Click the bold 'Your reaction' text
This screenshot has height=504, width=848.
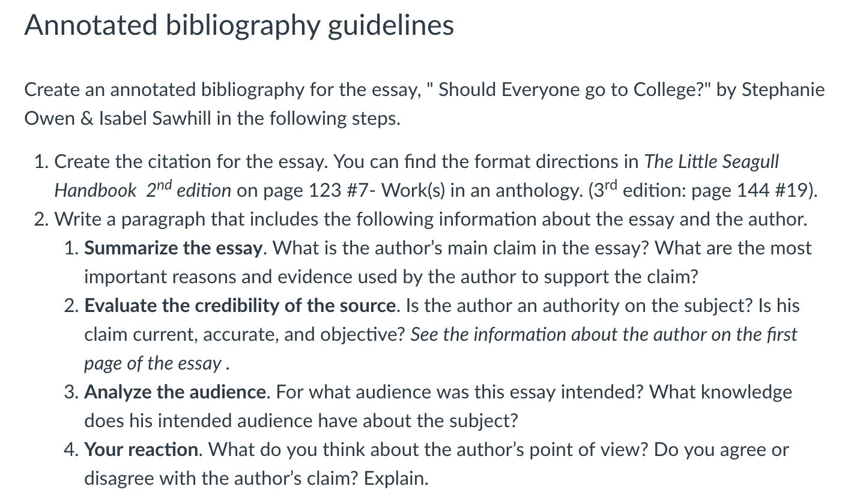pyautogui.click(x=141, y=450)
